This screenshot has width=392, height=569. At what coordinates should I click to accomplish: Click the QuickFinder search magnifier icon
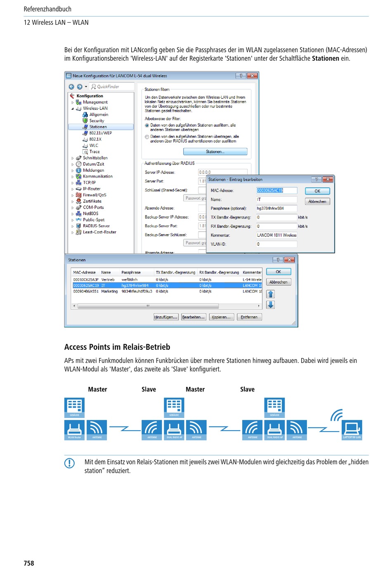94,87
